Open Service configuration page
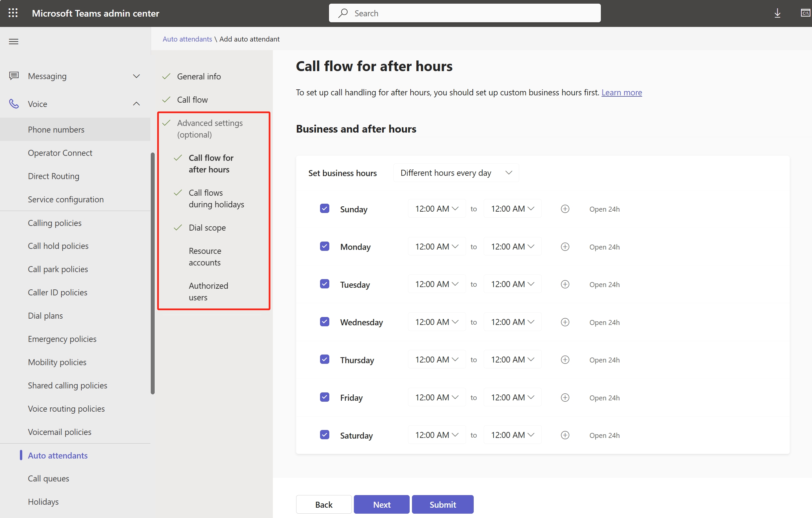 (66, 199)
